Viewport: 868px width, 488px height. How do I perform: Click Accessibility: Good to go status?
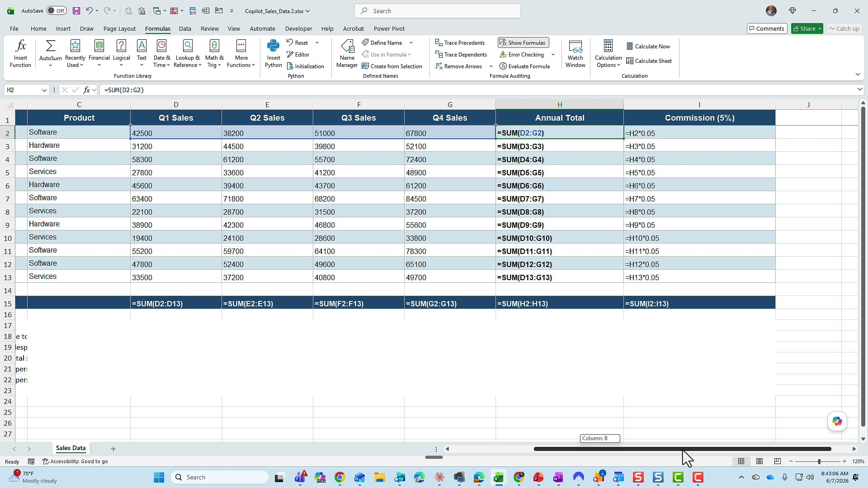pyautogui.click(x=75, y=461)
